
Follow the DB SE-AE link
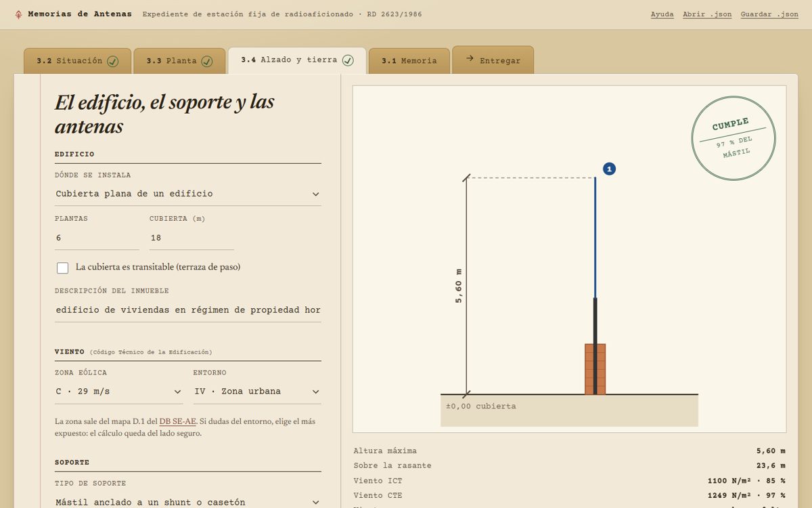click(178, 421)
